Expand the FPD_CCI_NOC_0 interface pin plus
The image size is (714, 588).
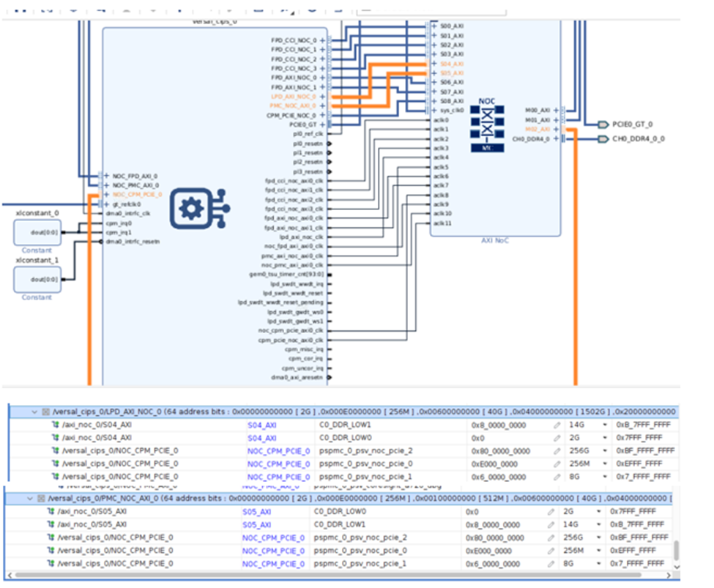[x=322, y=40]
